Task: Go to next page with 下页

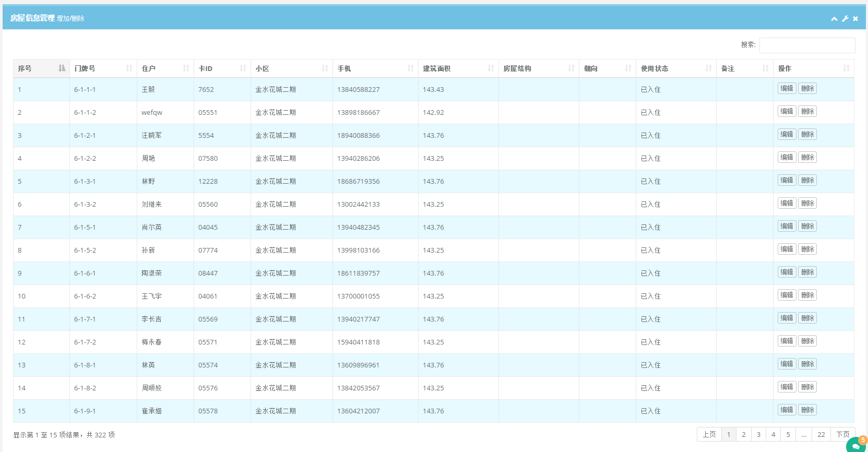Action: [x=842, y=434]
